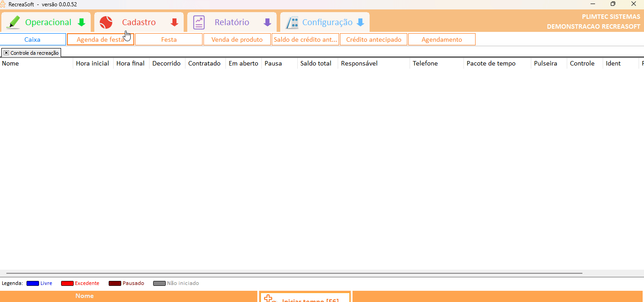
Task: Click the horizontal scrollbar below the grid
Action: click(294, 273)
